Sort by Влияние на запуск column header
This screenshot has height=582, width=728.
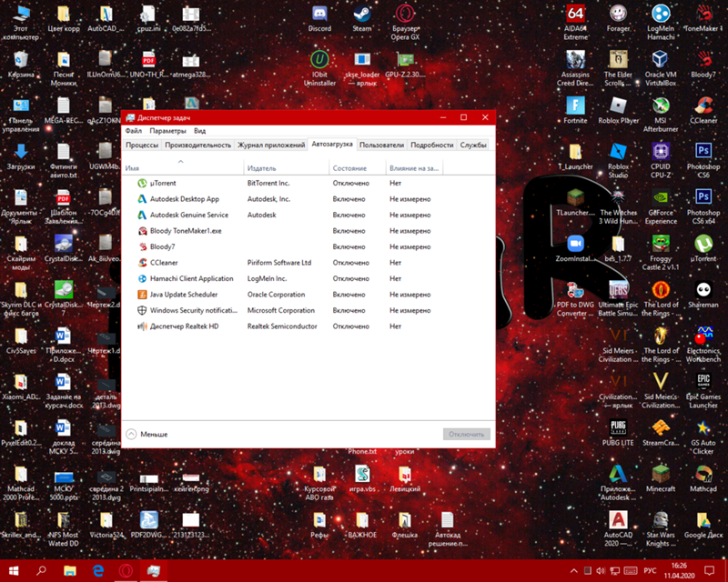[414, 168]
